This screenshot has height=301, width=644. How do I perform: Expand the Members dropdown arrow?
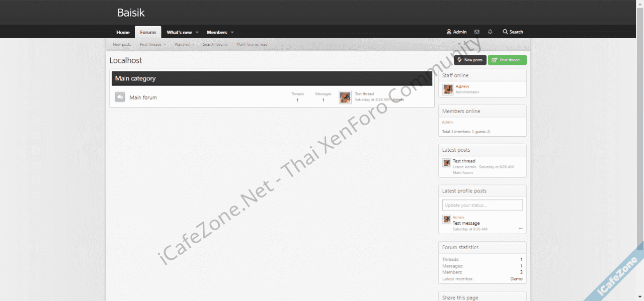point(232,32)
